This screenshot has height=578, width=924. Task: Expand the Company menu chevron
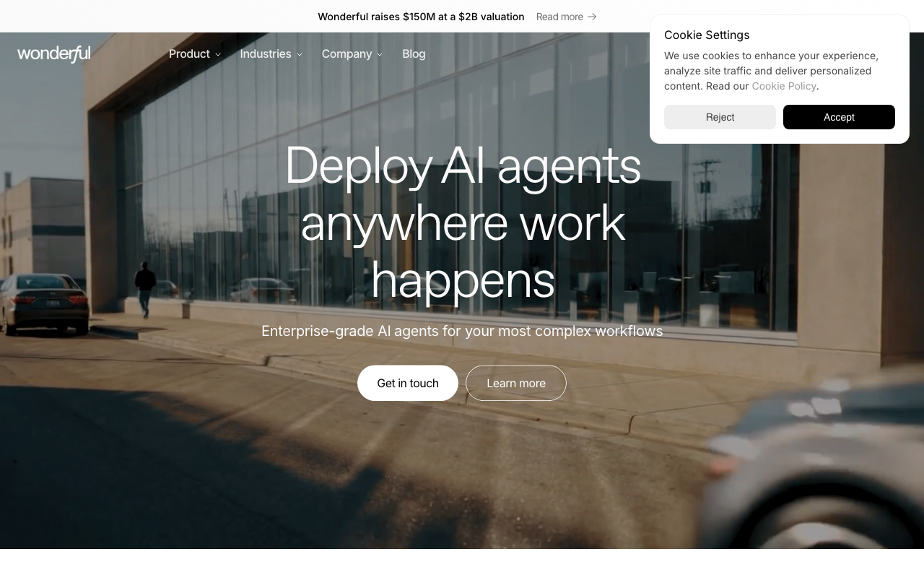(380, 55)
